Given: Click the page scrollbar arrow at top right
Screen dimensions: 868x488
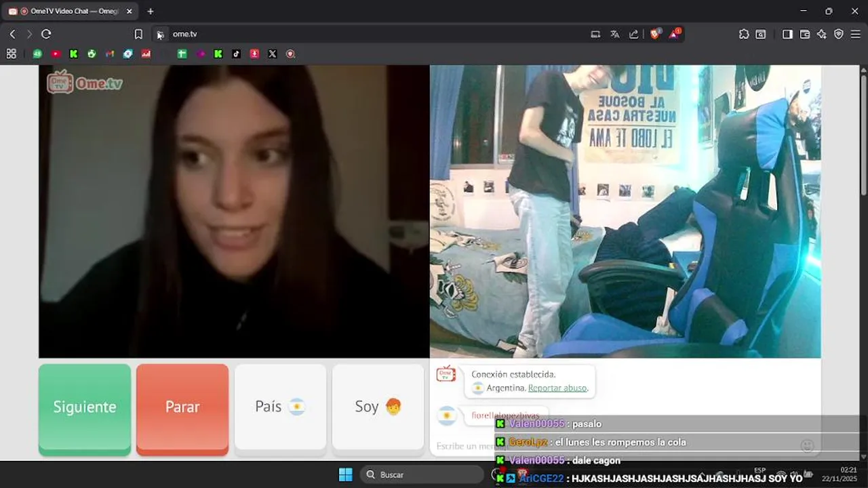Looking at the screenshot, I should (x=863, y=70).
